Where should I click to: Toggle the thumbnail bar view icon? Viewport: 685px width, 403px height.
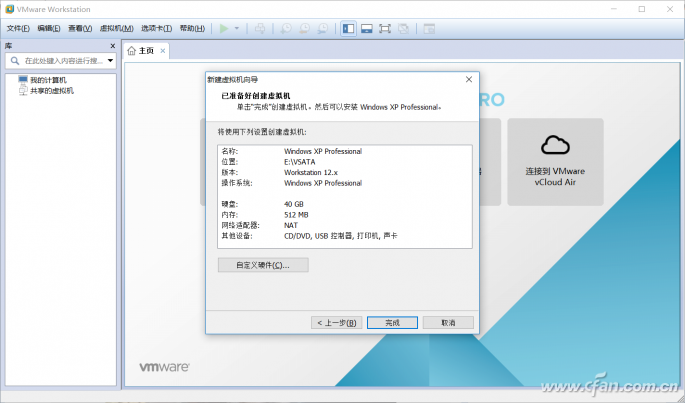367,29
